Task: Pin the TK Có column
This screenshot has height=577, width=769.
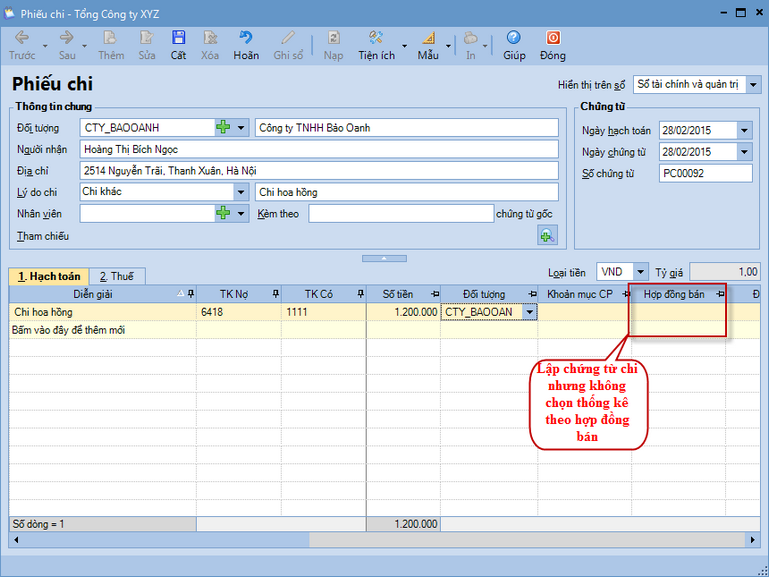Action: tap(360, 294)
